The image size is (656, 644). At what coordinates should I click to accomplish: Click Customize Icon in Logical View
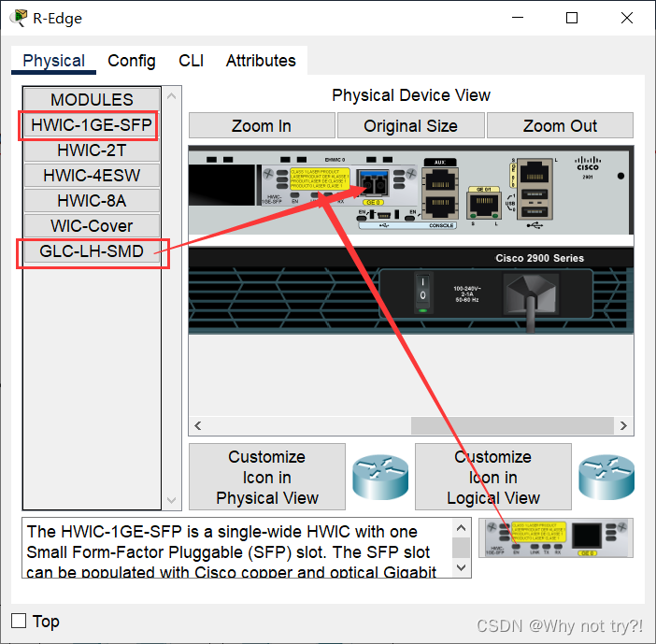[x=492, y=477]
